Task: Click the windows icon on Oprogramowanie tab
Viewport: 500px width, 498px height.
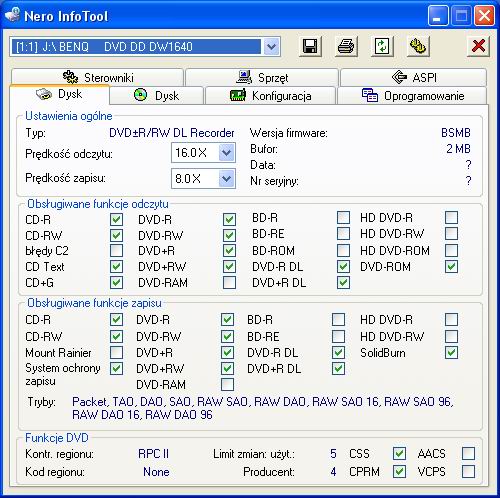Action: pyautogui.click(x=370, y=95)
